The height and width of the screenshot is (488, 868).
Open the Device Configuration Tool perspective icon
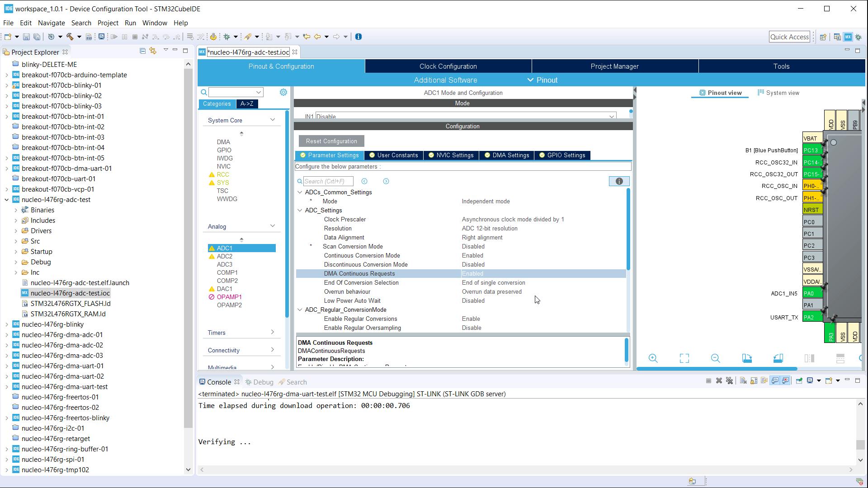848,37
